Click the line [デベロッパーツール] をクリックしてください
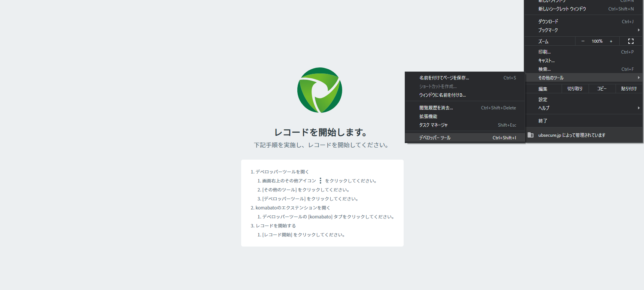Screen dimensions: 644x290 pos(308,199)
